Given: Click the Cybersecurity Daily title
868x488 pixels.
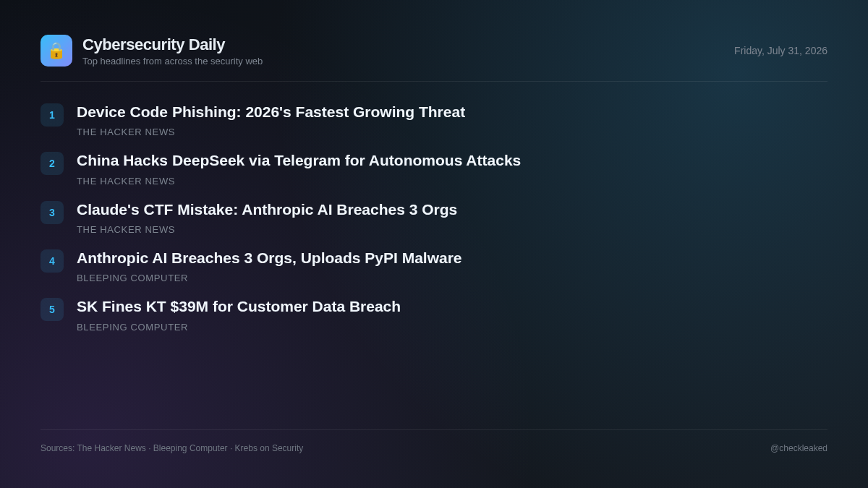Looking at the screenshot, I should (153, 45).
